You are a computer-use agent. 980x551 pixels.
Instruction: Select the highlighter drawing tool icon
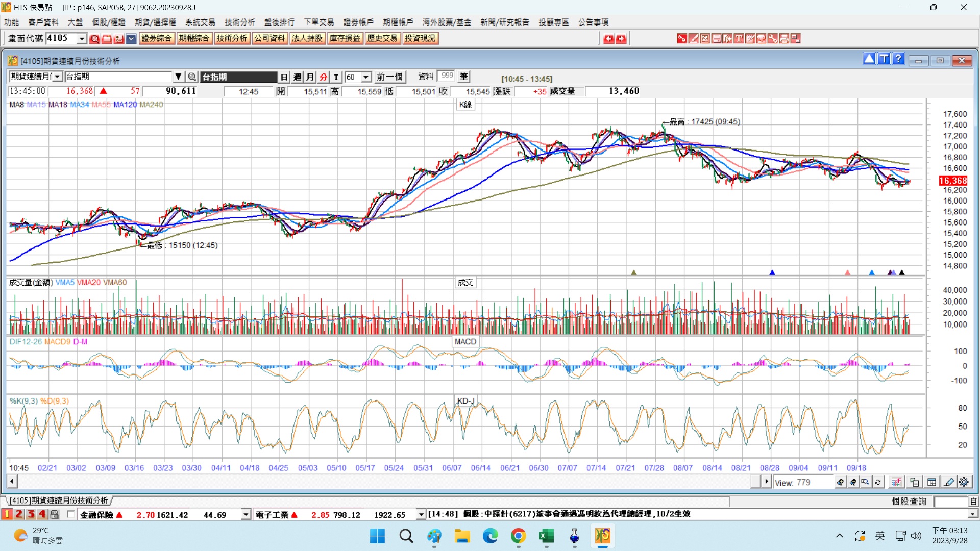[x=949, y=482]
